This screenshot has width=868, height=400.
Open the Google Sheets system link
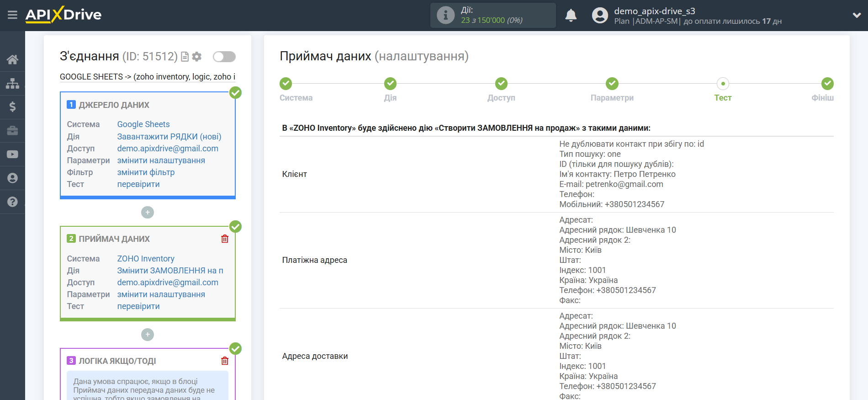[143, 124]
